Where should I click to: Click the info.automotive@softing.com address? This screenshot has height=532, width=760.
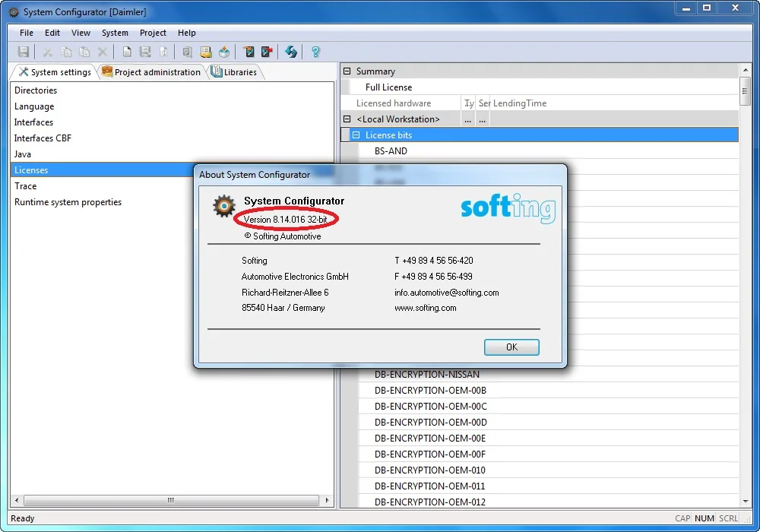coord(446,293)
